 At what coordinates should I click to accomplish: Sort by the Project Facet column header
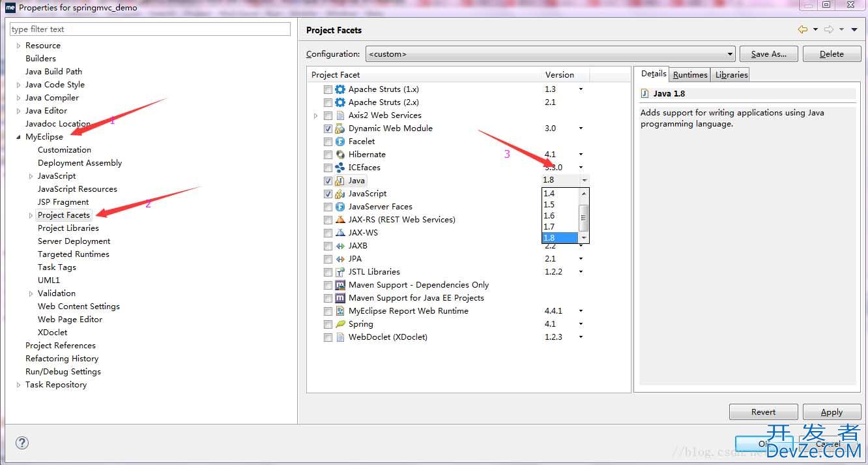point(424,75)
